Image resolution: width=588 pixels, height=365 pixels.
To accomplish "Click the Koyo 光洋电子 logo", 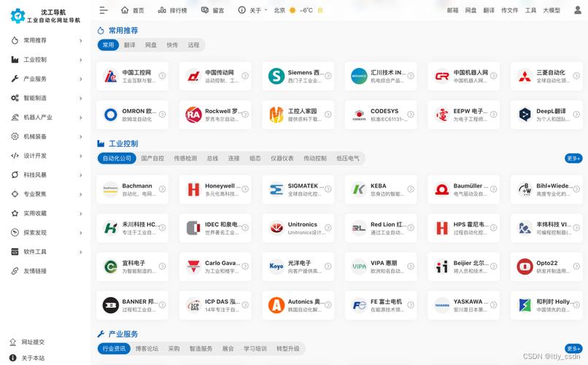I will click(x=276, y=266).
